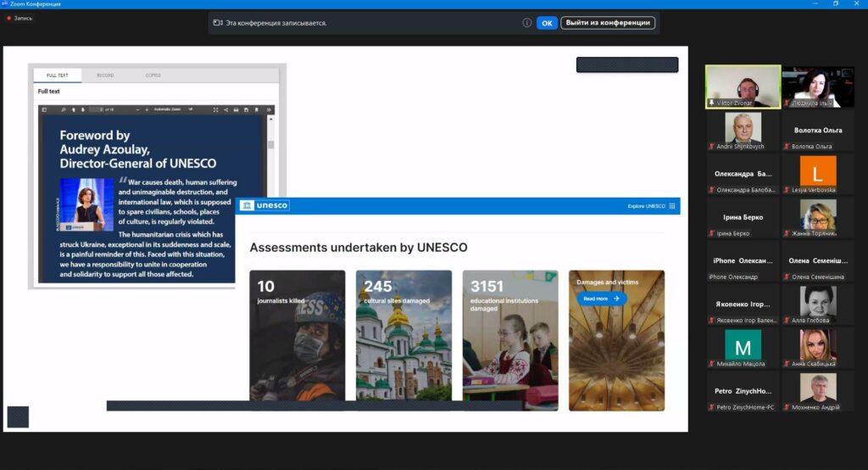Open the Explore UNESCO link
This screenshot has width=868, height=470.
[646, 206]
